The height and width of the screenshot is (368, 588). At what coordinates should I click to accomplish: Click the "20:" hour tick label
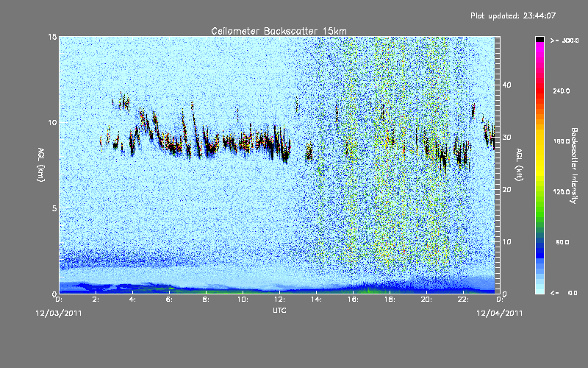click(426, 300)
